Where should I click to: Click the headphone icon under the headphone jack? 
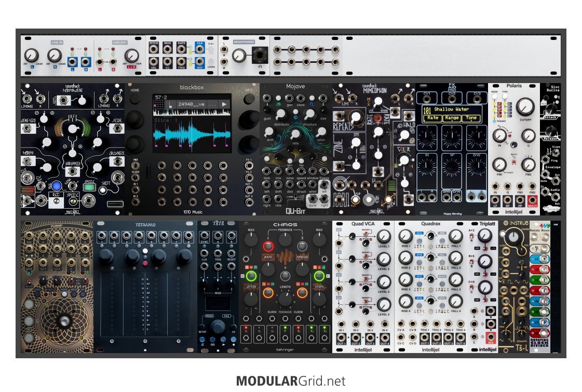pyautogui.click(x=260, y=67)
